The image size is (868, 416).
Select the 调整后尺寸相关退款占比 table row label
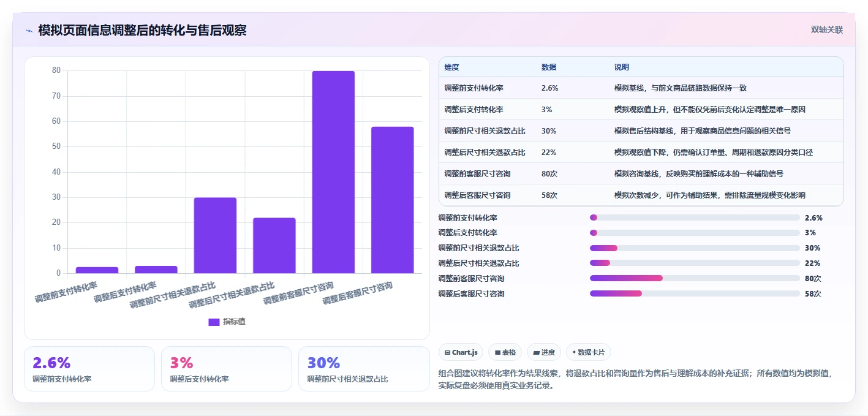(485, 153)
